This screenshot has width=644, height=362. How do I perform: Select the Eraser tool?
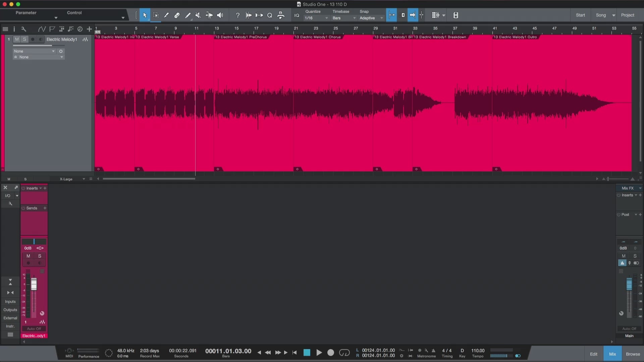click(x=177, y=15)
